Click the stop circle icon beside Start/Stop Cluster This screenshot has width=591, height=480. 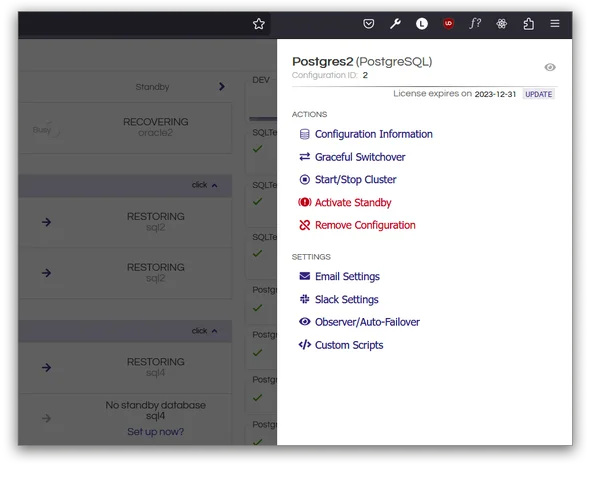tap(305, 179)
